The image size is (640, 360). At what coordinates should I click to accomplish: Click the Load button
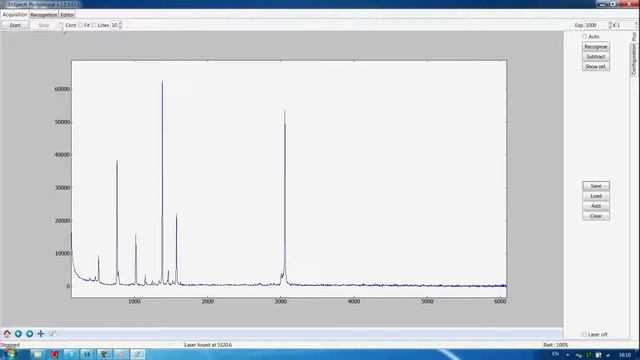[x=596, y=196]
